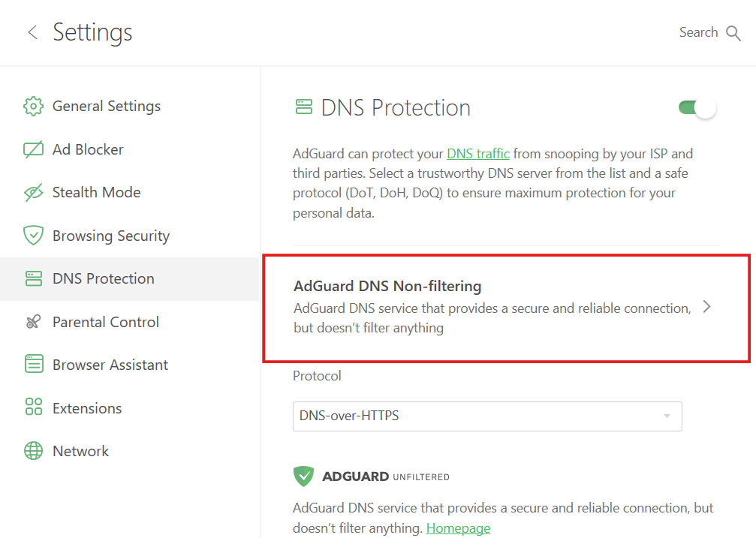Click the Stealth Mode incognito glasses icon
The image size is (756, 538).
[x=33, y=192]
